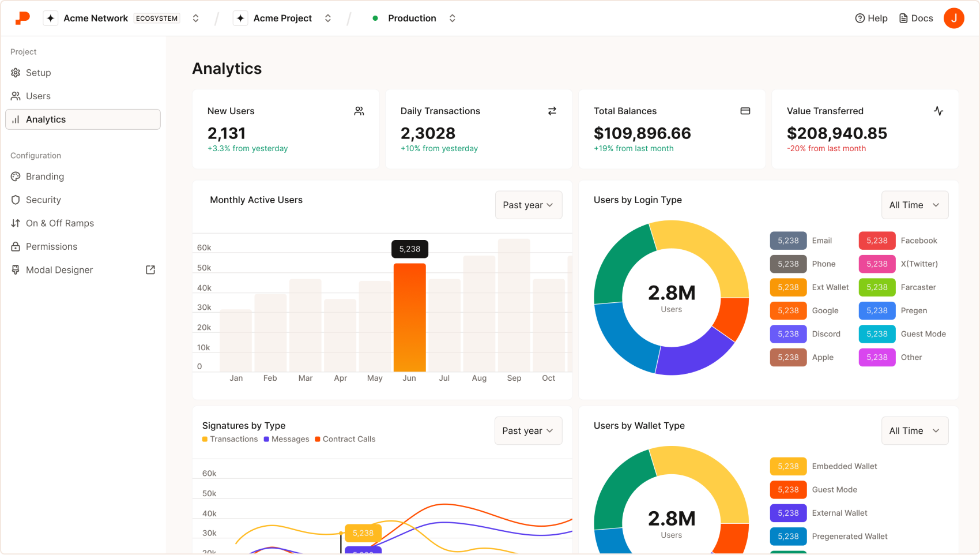Click the Sep bar in Monthly Active Users

[x=514, y=305]
